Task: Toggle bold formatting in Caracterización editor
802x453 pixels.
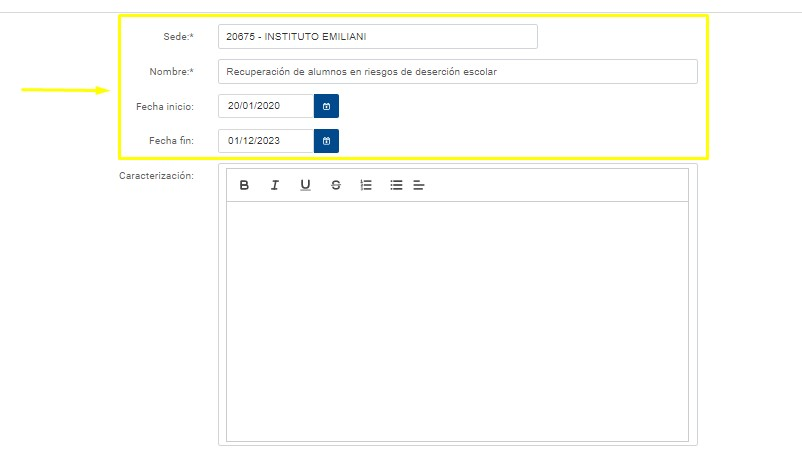Action: tap(244, 185)
